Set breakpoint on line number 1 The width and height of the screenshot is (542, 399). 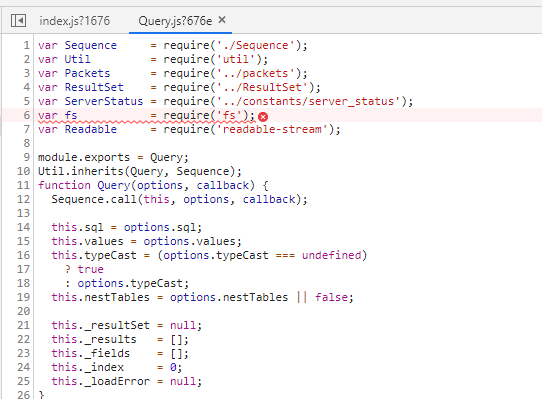click(x=27, y=45)
